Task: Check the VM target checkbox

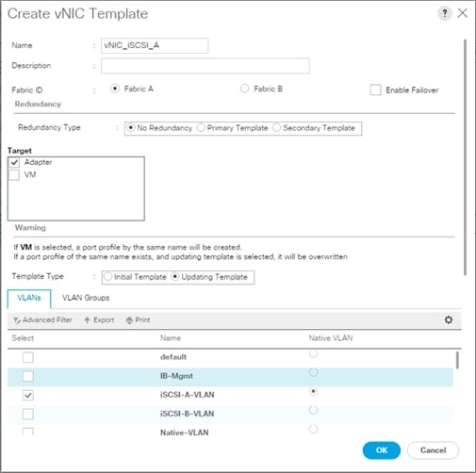Action: pos(14,174)
